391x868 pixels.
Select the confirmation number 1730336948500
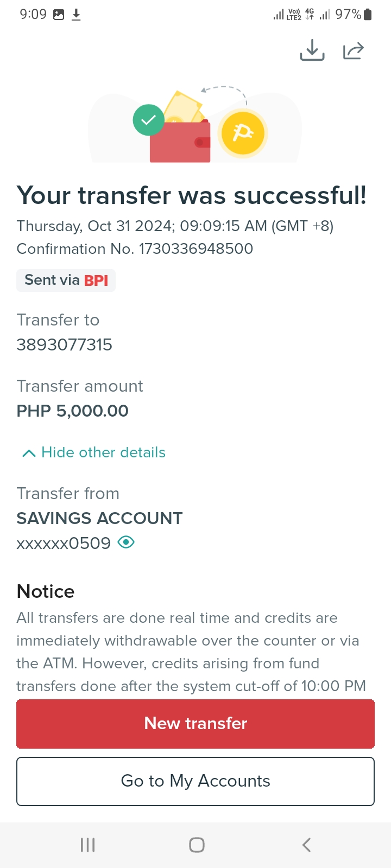point(196,249)
